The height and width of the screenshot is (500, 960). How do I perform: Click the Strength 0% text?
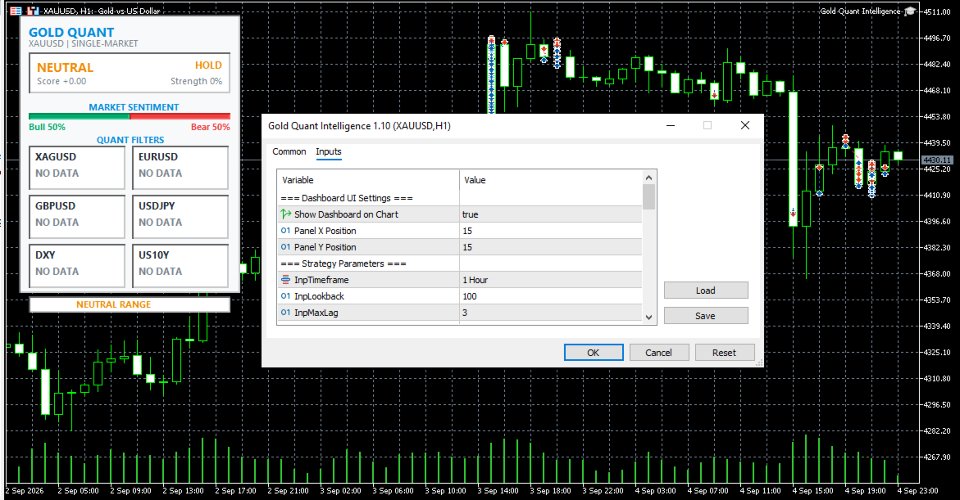point(196,81)
